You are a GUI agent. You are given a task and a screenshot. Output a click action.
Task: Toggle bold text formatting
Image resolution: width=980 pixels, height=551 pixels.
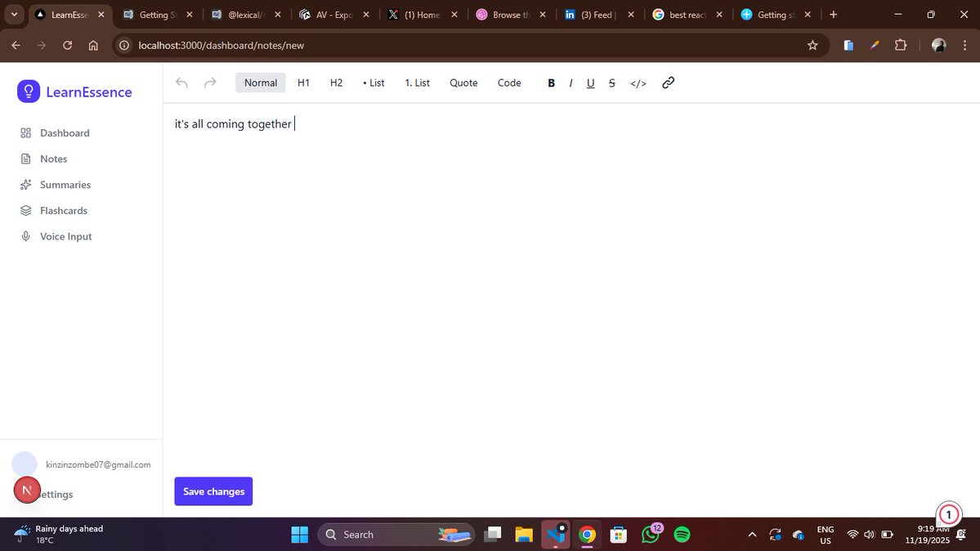551,83
